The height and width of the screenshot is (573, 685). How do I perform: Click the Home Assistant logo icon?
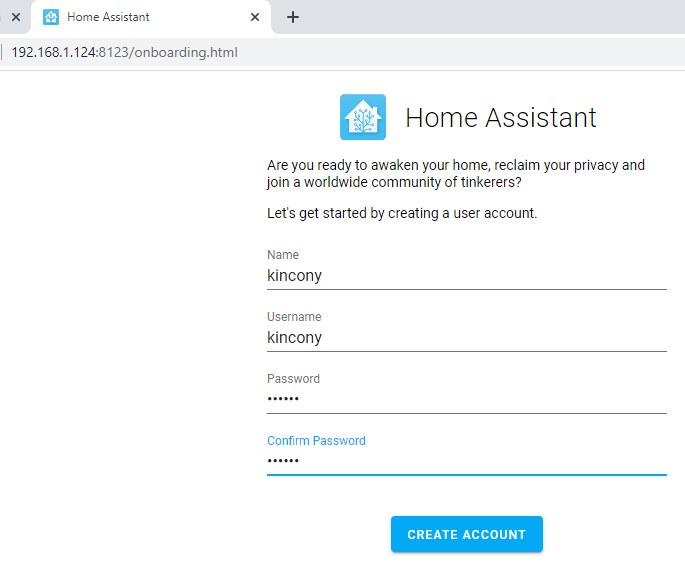click(x=363, y=117)
